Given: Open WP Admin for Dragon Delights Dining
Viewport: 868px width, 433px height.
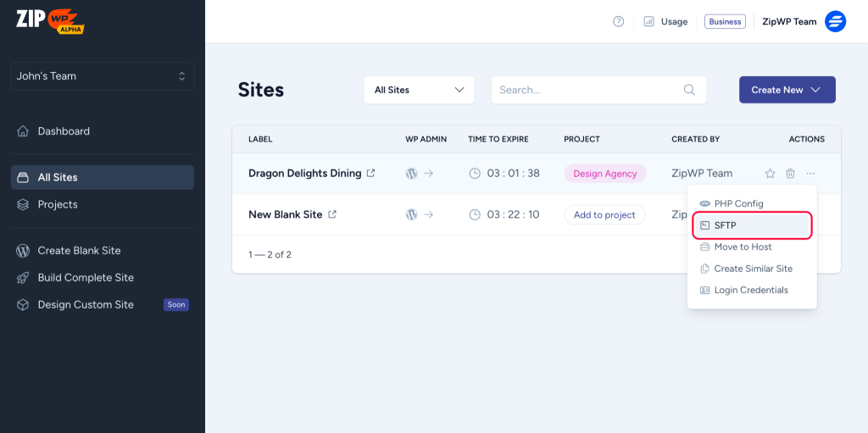Looking at the screenshot, I should 419,174.
